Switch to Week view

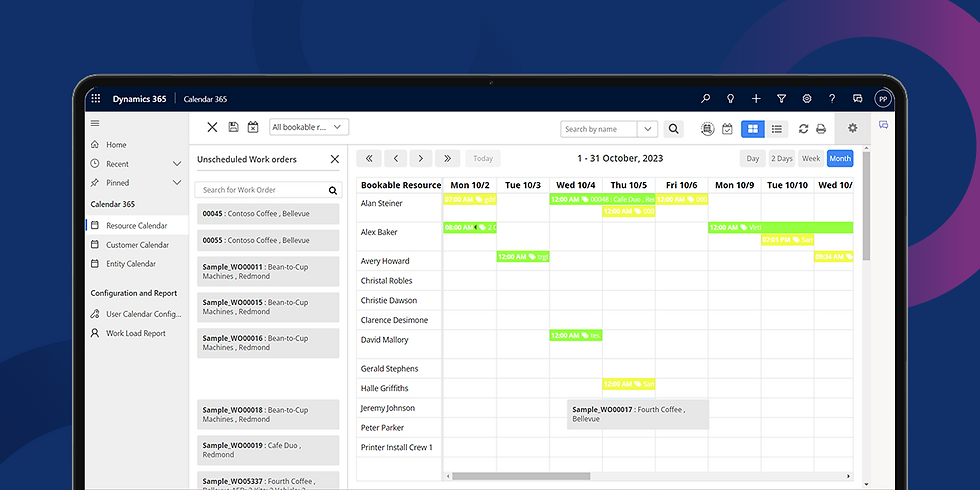tap(811, 159)
